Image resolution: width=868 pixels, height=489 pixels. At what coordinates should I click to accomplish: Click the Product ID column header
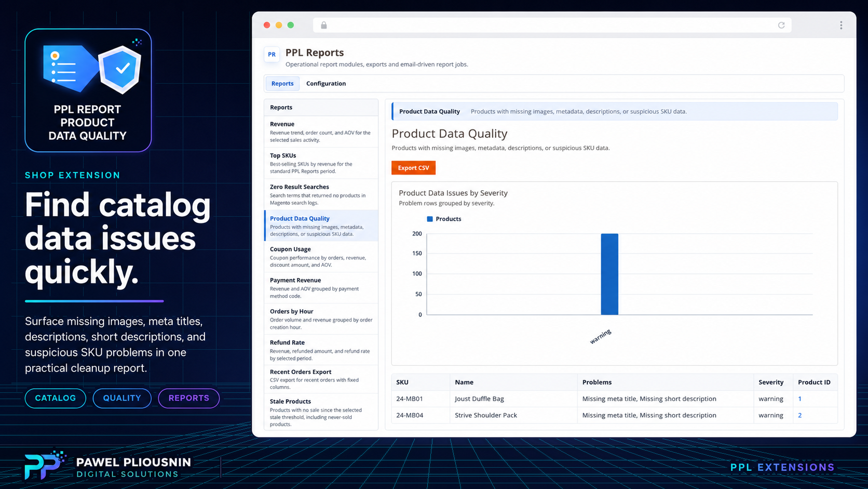tap(815, 382)
